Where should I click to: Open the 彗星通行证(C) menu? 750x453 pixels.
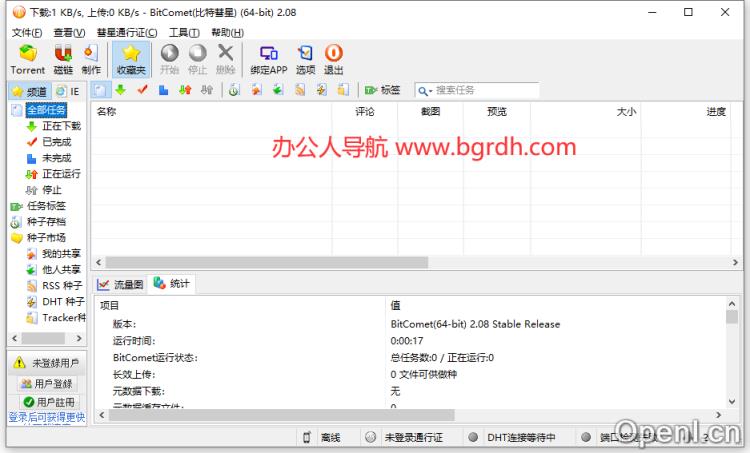(x=127, y=33)
